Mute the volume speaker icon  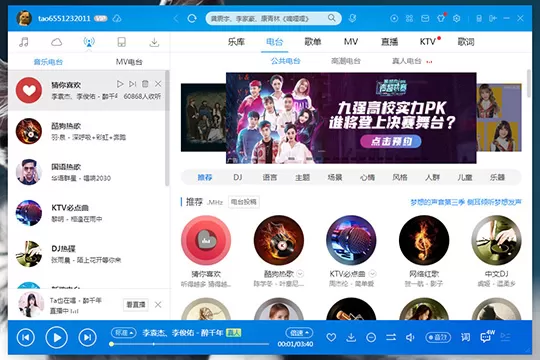pos(410,337)
